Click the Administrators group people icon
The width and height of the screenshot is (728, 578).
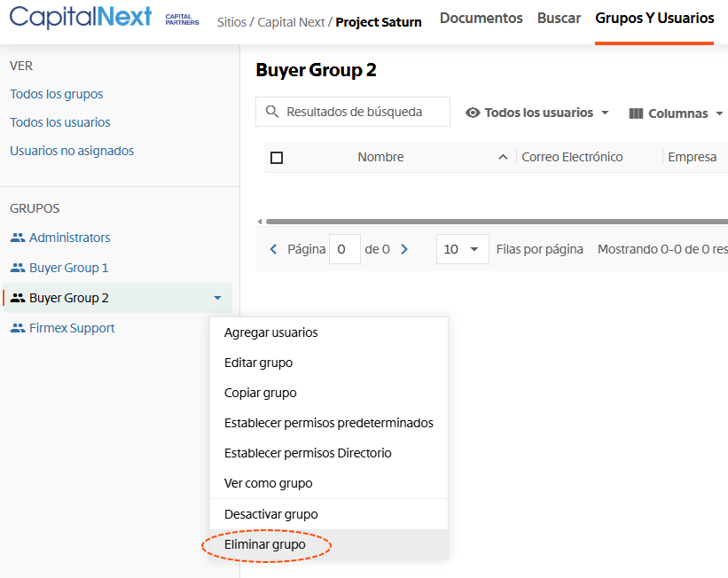[x=18, y=238]
